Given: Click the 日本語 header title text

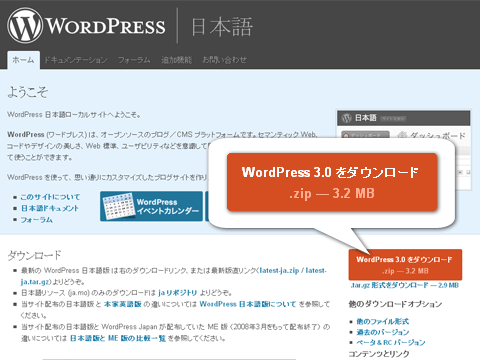Looking at the screenshot, I should click(x=222, y=27).
